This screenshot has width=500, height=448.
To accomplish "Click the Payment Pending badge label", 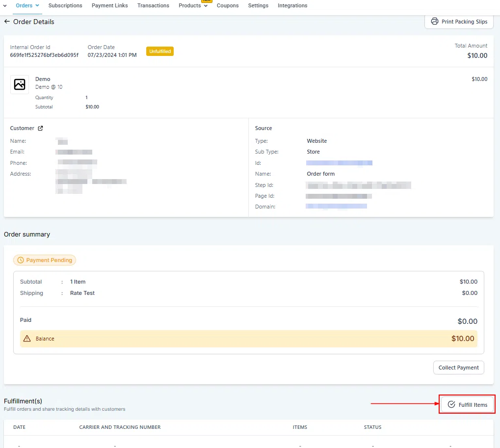I will pyautogui.click(x=49, y=260).
